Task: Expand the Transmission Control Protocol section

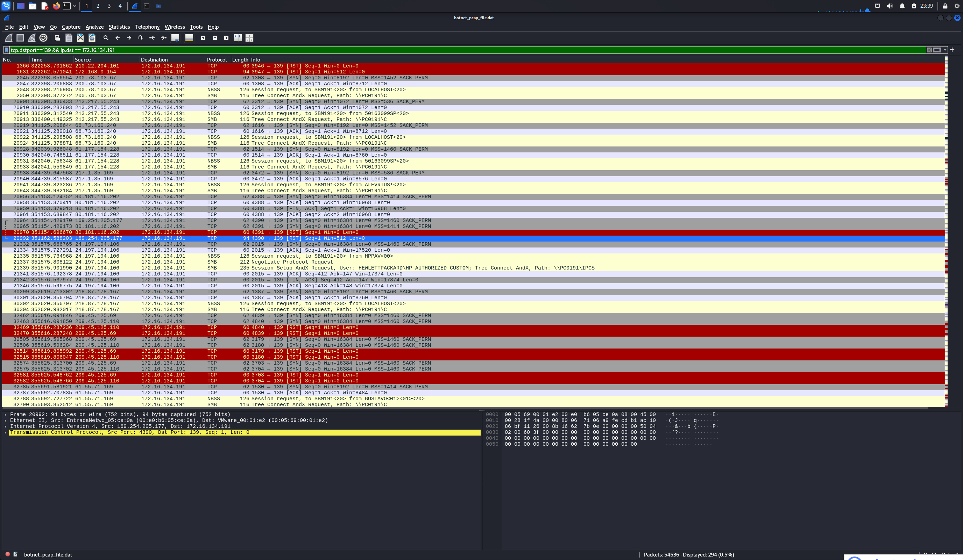Action: tap(5, 432)
